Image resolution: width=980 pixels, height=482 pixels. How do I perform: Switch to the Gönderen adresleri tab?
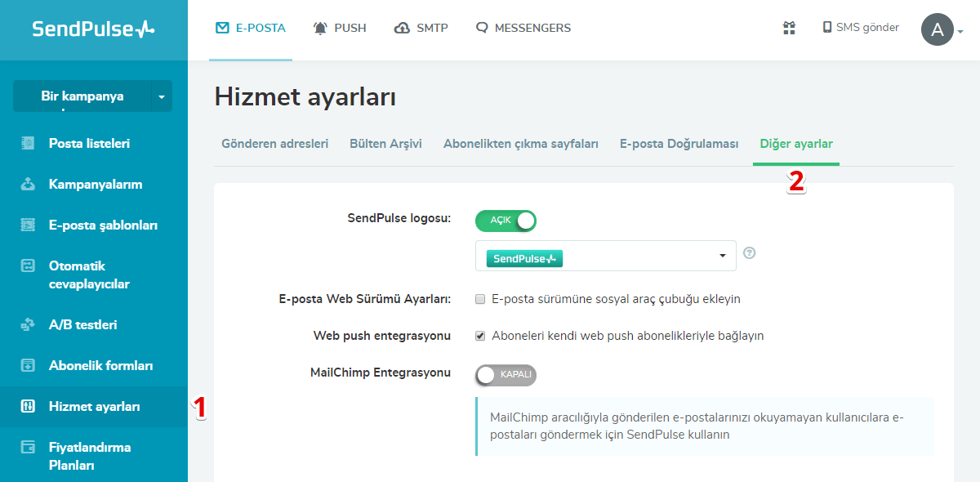(274, 144)
